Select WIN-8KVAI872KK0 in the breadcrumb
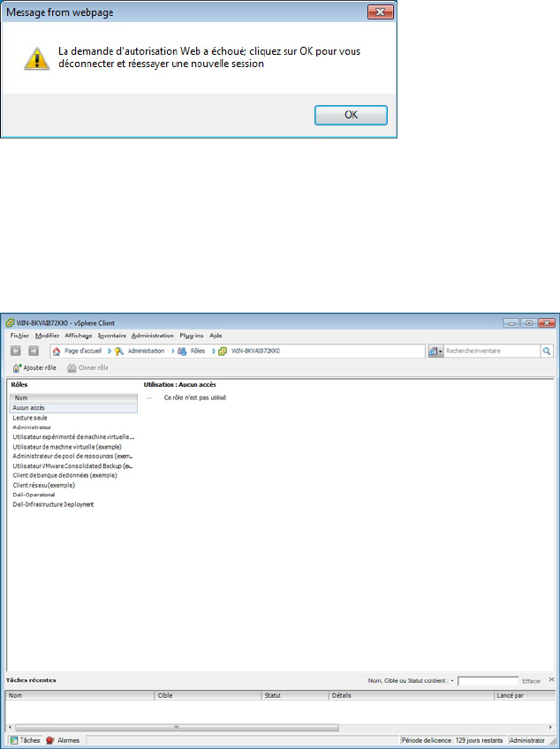The image size is (560, 749). [x=255, y=351]
